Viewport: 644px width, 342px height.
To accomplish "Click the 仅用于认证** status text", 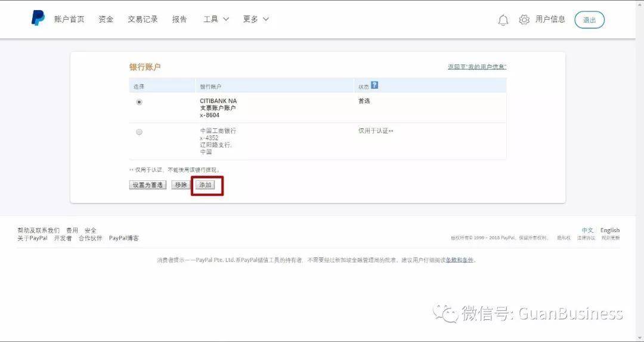I will 376,131.
